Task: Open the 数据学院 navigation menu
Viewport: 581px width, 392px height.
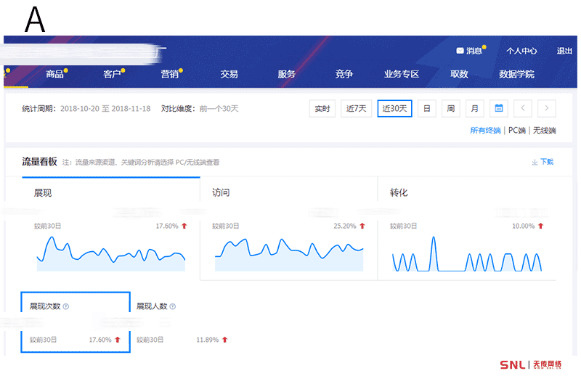Action: [x=516, y=74]
